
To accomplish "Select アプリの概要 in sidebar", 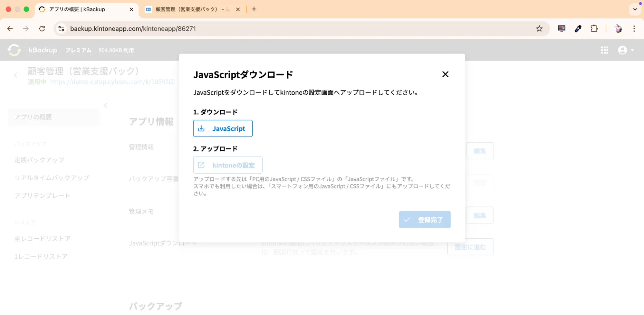I will [53, 117].
